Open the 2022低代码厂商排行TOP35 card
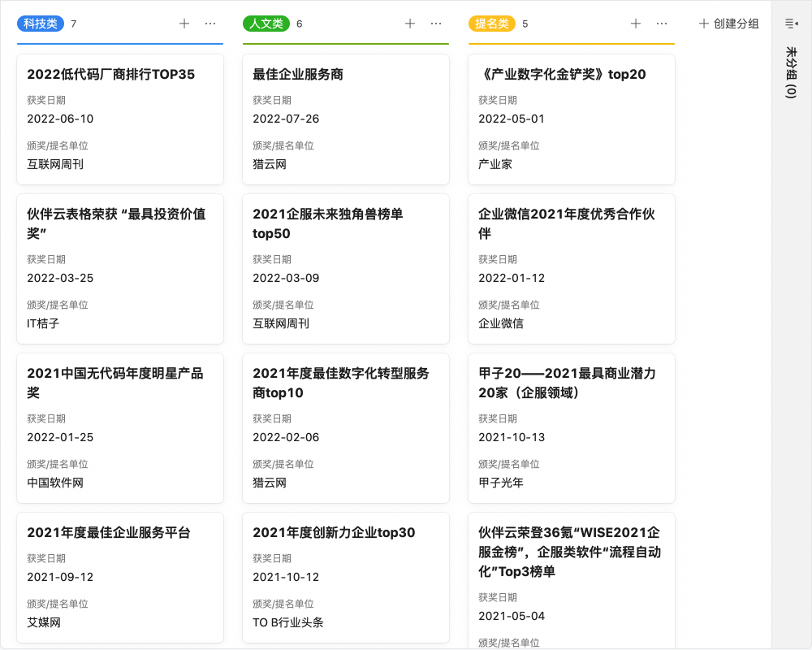Image resolution: width=812 pixels, height=650 pixels. pyautogui.click(x=119, y=118)
